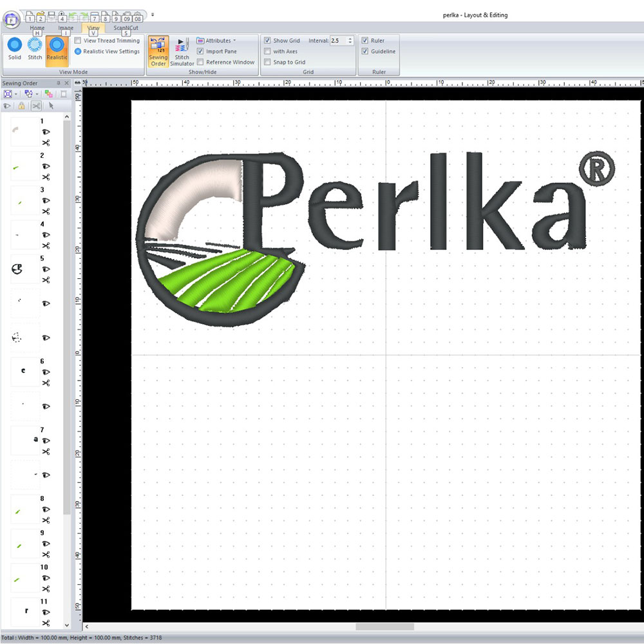The image size is (644, 644).
Task: Enable Snap to Grid checkbox
Action: pyautogui.click(x=267, y=62)
